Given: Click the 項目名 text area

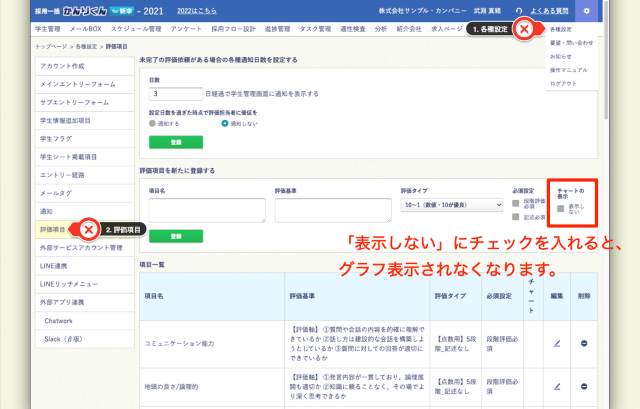Looking at the screenshot, I should pos(204,210).
